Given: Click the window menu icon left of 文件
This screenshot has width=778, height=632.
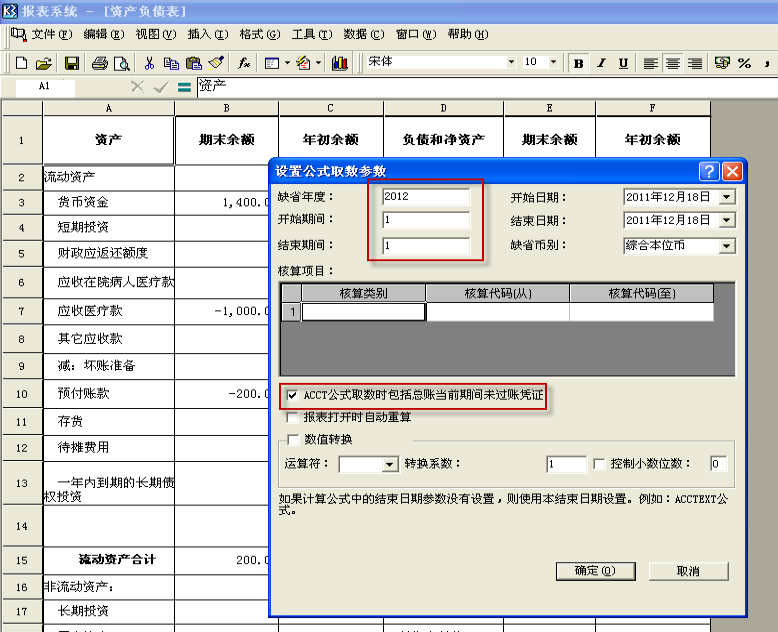Looking at the screenshot, I should (19, 34).
